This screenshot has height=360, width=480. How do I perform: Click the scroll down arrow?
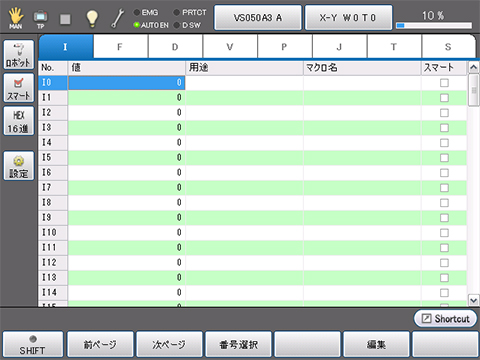point(473,300)
